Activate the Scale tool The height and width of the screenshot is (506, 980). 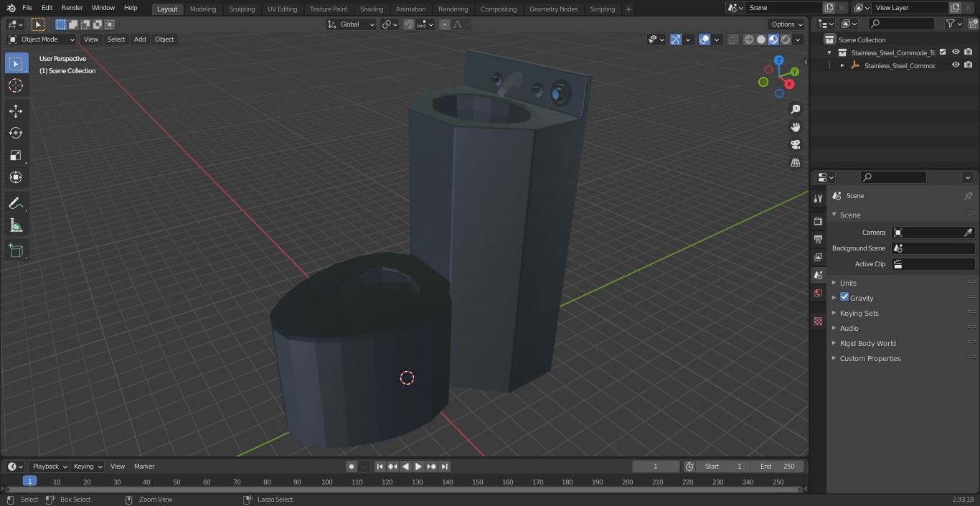(x=16, y=155)
